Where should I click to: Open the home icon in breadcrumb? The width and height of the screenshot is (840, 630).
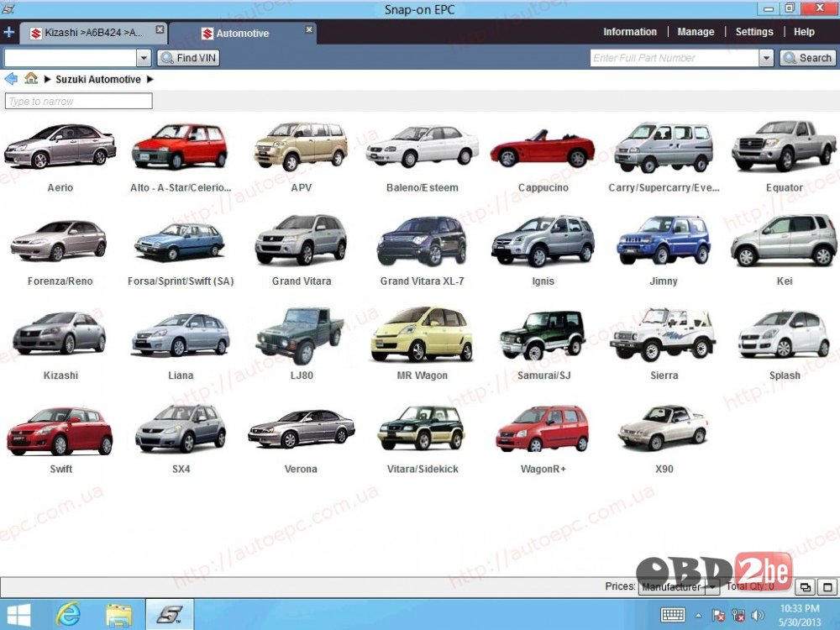(x=31, y=79)
